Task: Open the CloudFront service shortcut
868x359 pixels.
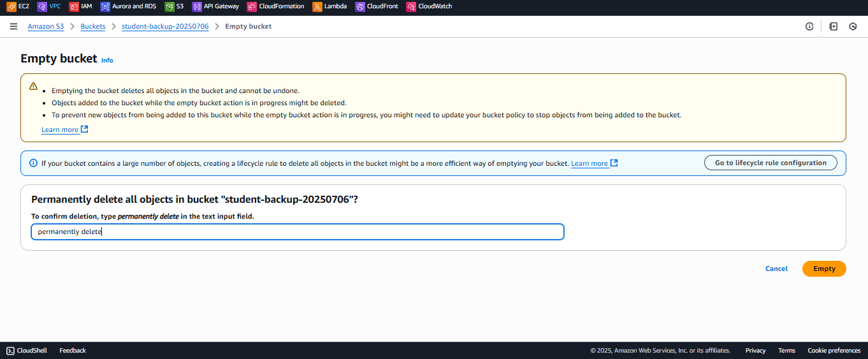Action: (x=377, y=6)
